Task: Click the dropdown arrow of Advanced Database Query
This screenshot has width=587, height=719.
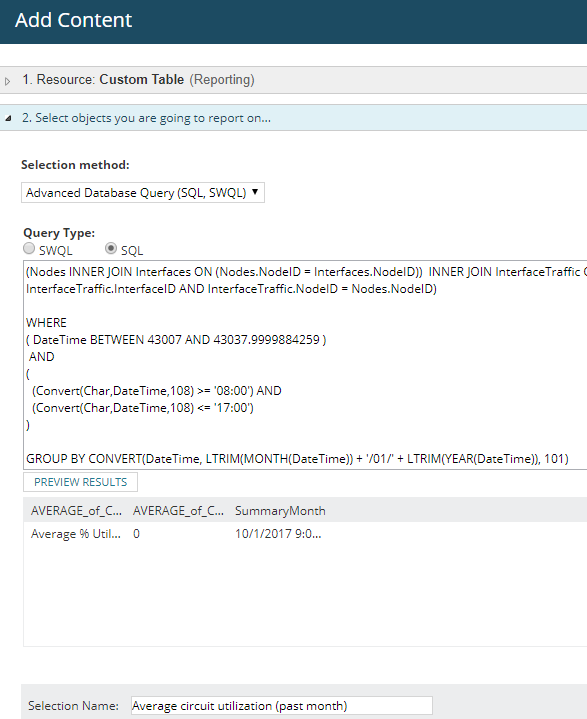Action: [x=255, y=192]
